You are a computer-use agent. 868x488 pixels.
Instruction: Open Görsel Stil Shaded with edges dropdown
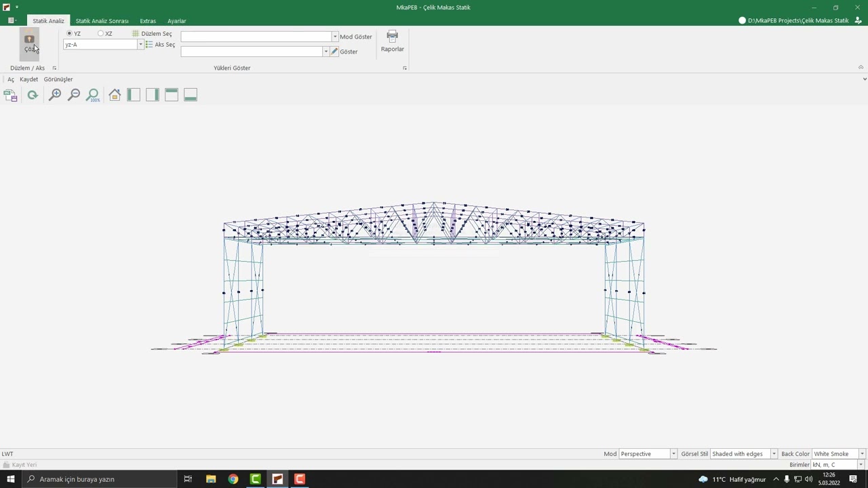pos(774,454)
